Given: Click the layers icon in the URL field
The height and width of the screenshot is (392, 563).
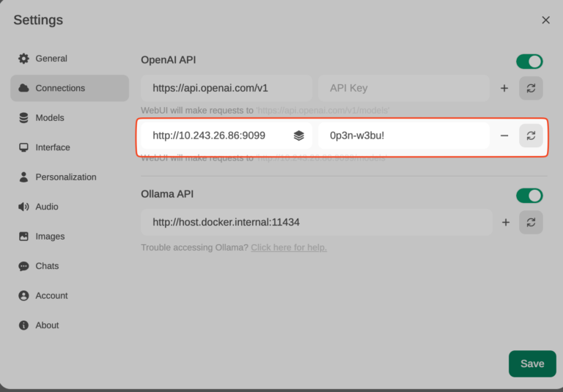Looking at the screenshot, I should (298, 136).
